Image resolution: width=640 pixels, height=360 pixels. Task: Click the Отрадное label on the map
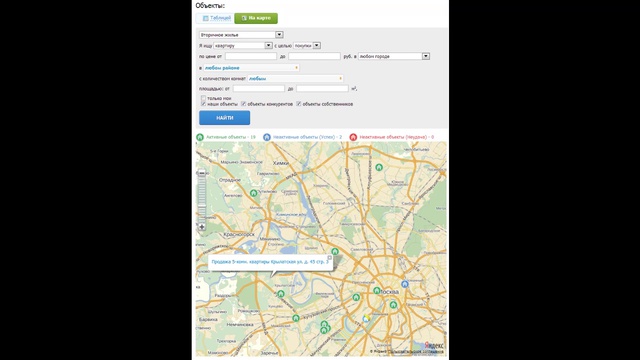click(230, 180)
